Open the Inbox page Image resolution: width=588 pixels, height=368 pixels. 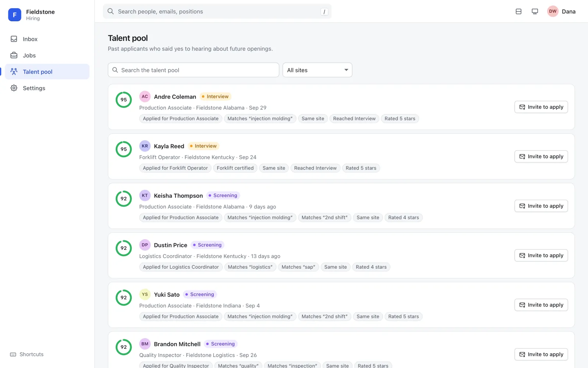click(x=47, y=39)
